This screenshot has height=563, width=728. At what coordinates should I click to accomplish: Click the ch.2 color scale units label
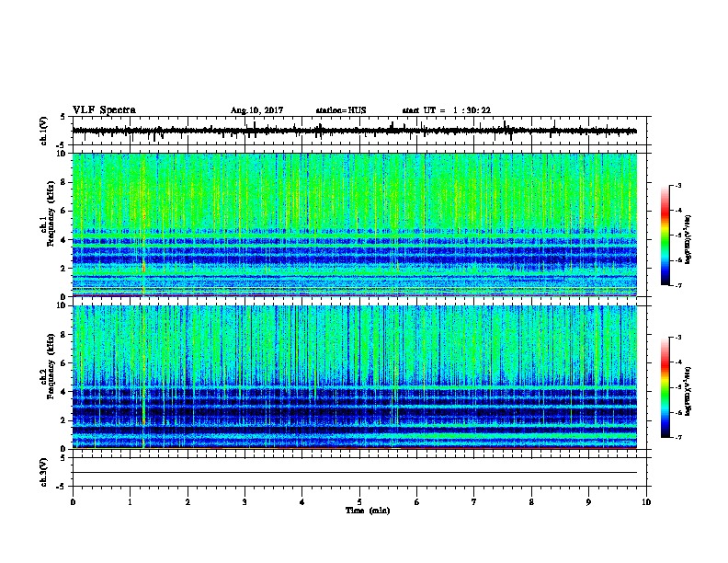point(688,391)
